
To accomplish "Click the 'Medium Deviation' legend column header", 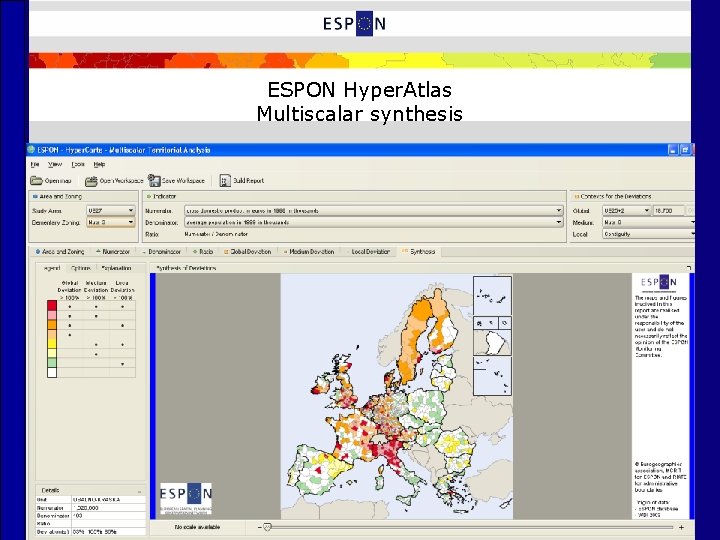I will tap(96, 290).
